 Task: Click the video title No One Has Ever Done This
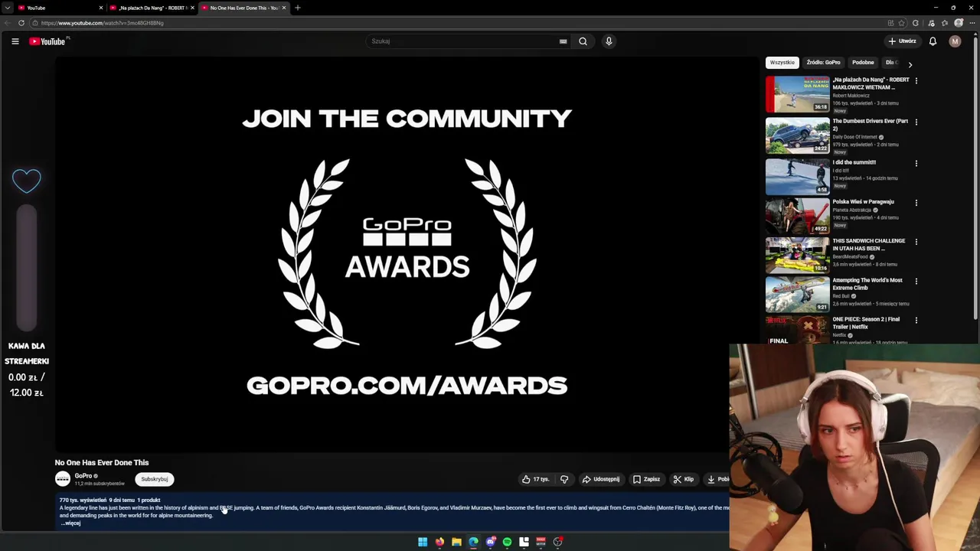[x=102, y=462]
